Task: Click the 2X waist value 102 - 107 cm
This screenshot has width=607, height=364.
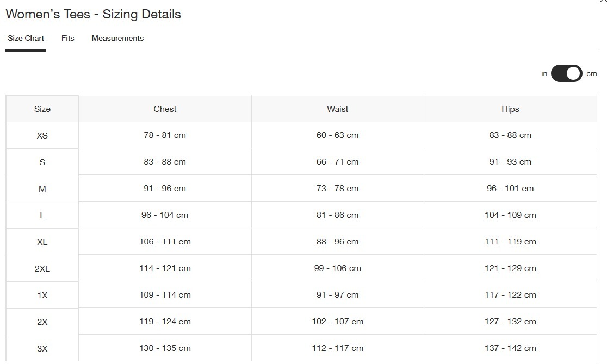Action: (337, 322)
